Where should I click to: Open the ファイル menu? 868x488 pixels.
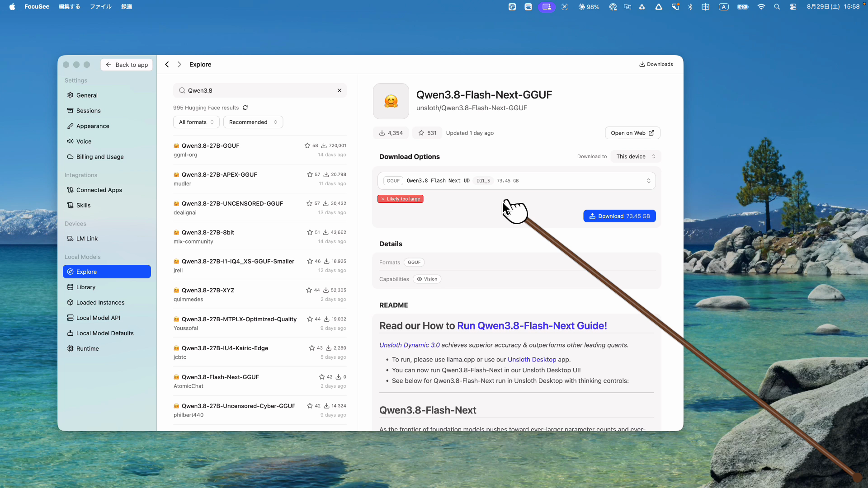(x=101, y=7)
